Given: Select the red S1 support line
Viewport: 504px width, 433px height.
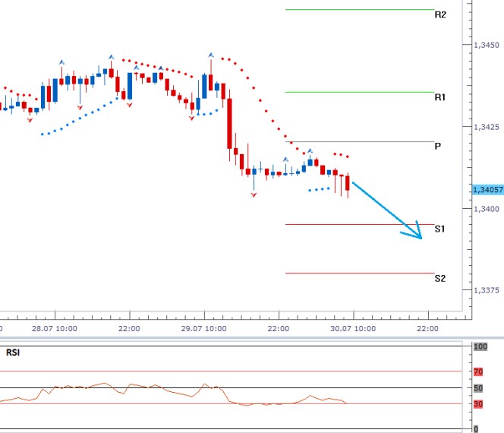Looking at the screenshot, I should click(x=360, y=224).
